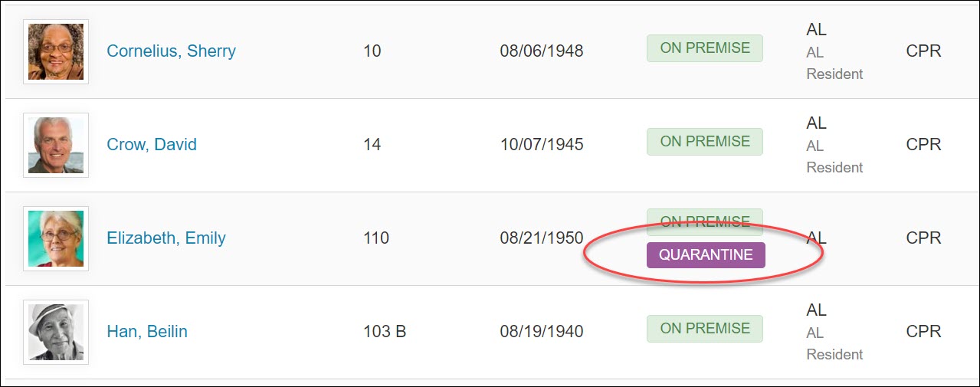The width and height of the screenshot is (980, 387).
Task: Click birth date 08/06/1948
Action: (542, 51)
